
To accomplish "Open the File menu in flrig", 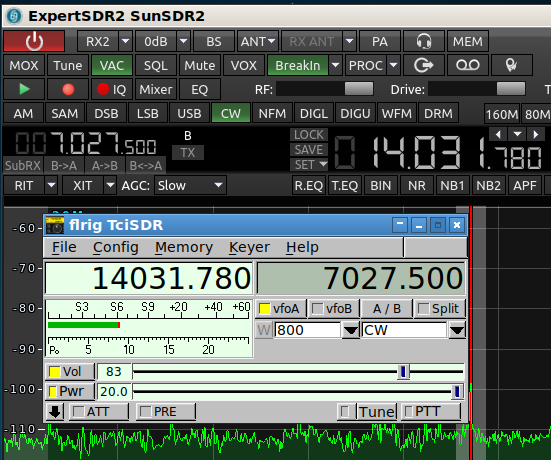I will [64, 247].
